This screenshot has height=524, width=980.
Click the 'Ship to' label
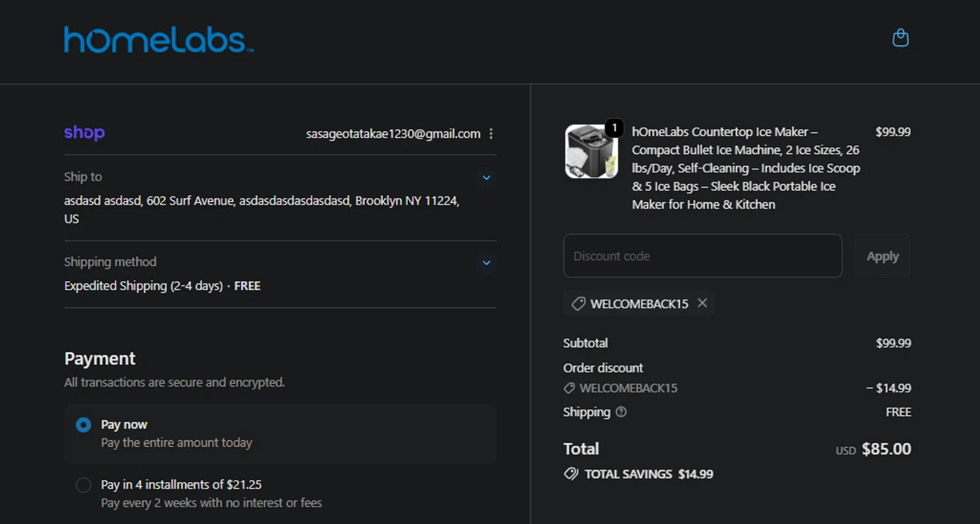[83, 177]
